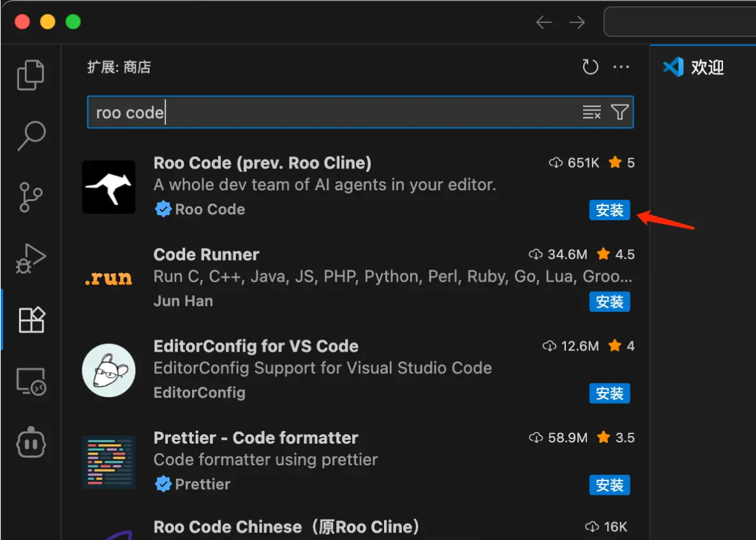Select EditorConfig for VS Code title
Screen dimensions: 756x540
tap(256, 346)
